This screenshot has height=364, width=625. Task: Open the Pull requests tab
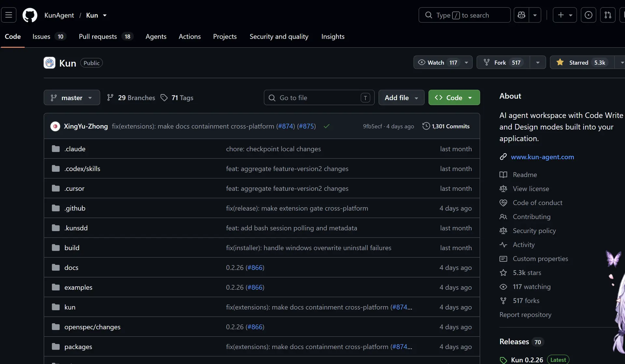pyautogui.click(x=106, y=36)
